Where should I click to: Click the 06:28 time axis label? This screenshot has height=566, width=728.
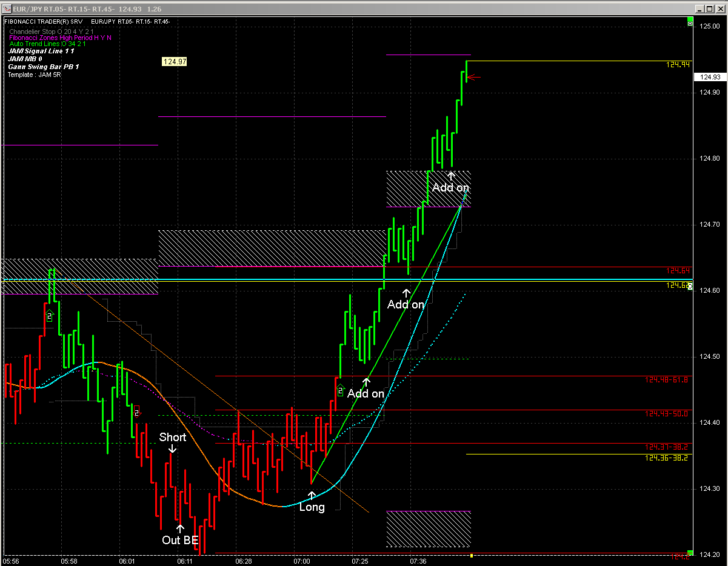(243, 562)
